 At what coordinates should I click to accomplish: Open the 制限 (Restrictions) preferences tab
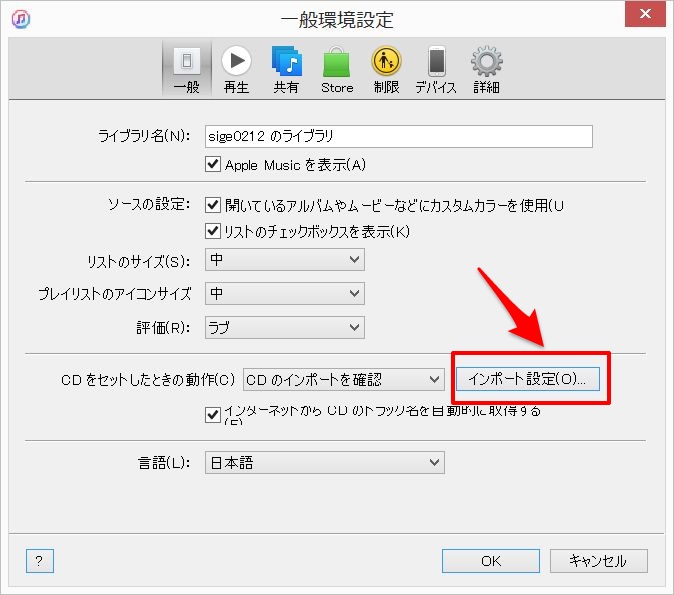point(386,69)
